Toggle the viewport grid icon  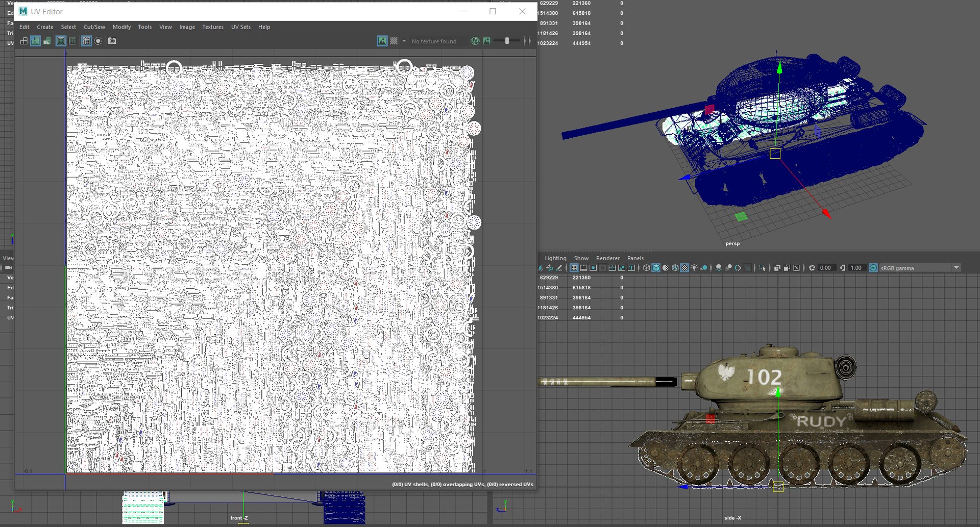click(574, 268)
